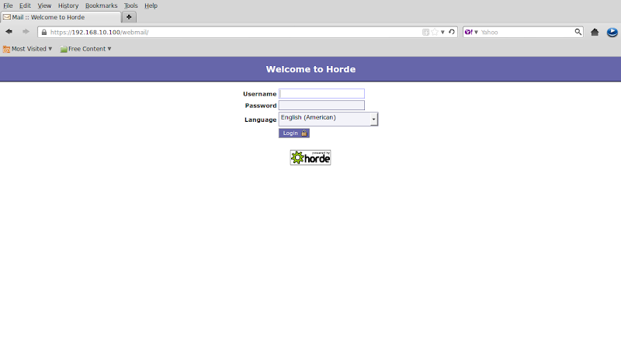The image size is (621, 364).
Task: Open the address history dropdown arrow
Action: (442, 33)
